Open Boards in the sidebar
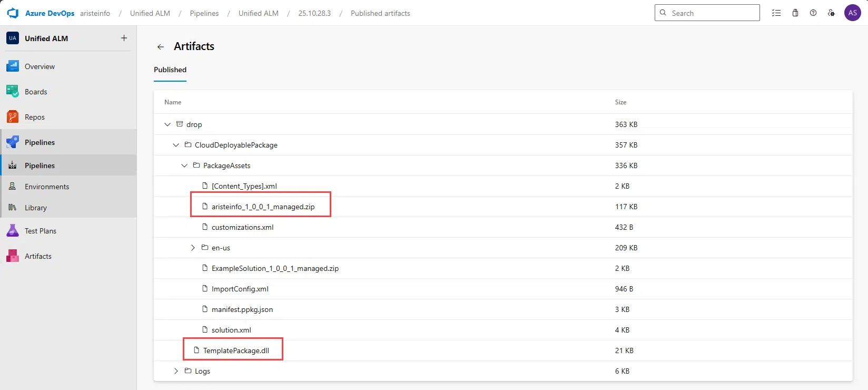 36,92
